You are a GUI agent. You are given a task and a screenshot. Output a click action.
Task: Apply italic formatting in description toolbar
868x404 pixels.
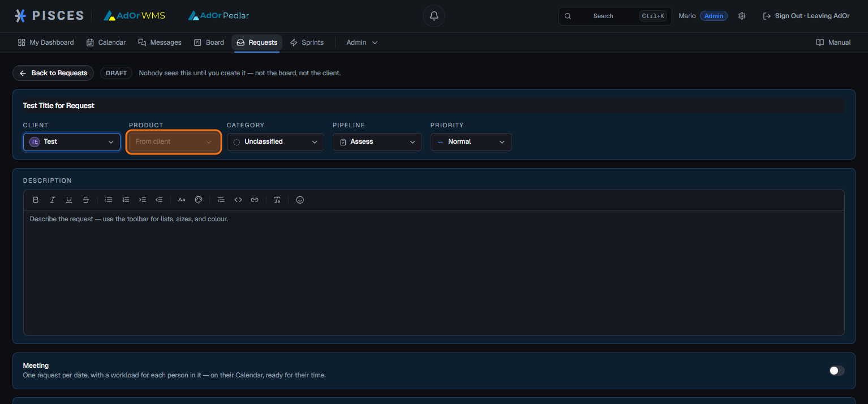click(53, 200)
